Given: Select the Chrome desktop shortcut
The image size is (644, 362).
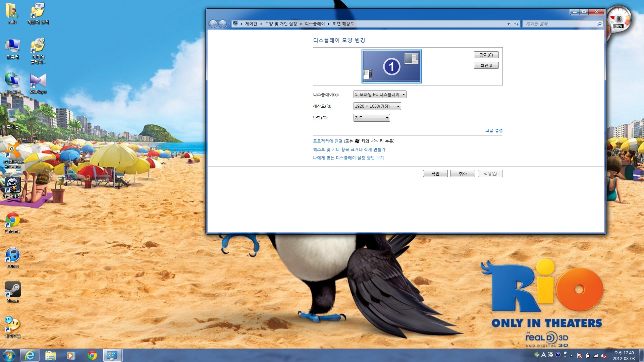Looking at the screenshot, I should [x=12, y=223].
